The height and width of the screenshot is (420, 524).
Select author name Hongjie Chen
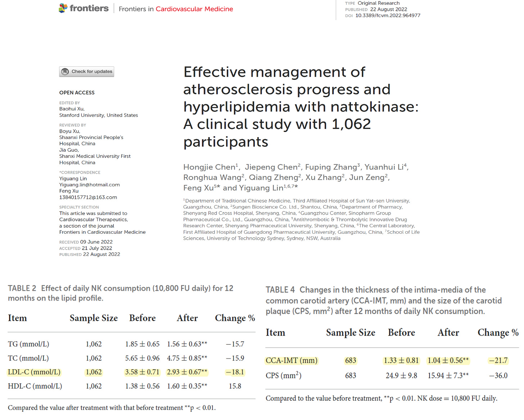click(209, 167)
